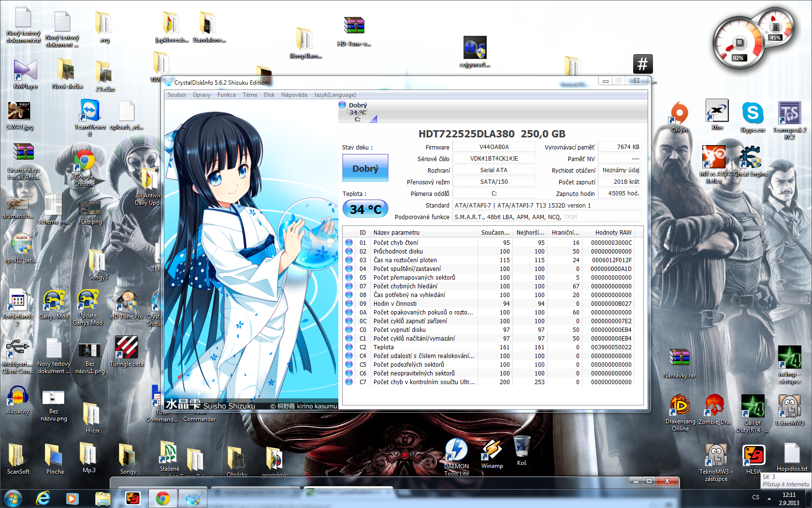Open Songy3 folder on desktop
This screenshot has height=508, width=812.
pos(98,264)
